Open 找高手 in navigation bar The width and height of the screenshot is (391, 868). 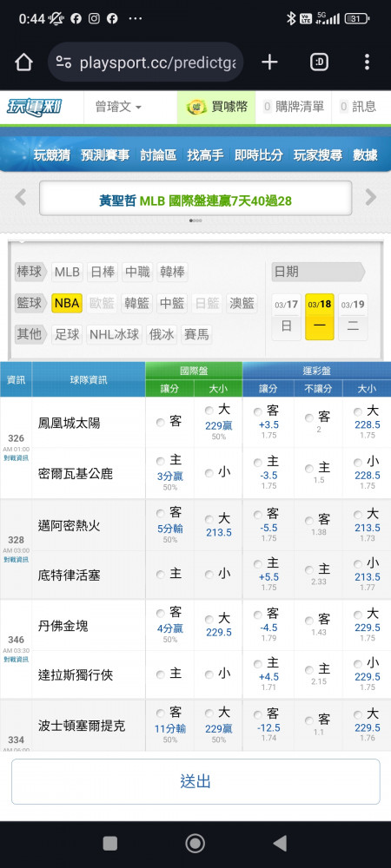click(205, 155)
